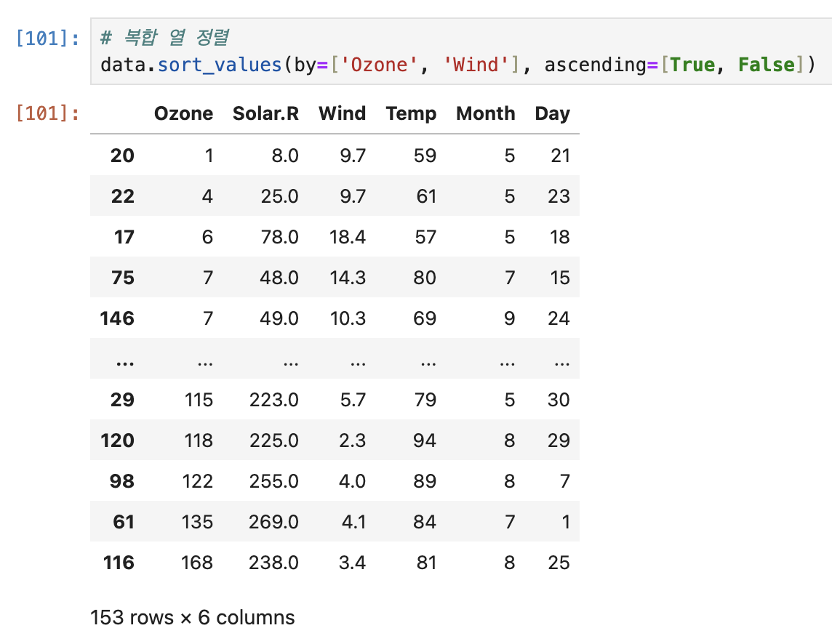832x644 pixels.
Task: Click the Ozone value 115
Action: point(199,400)
